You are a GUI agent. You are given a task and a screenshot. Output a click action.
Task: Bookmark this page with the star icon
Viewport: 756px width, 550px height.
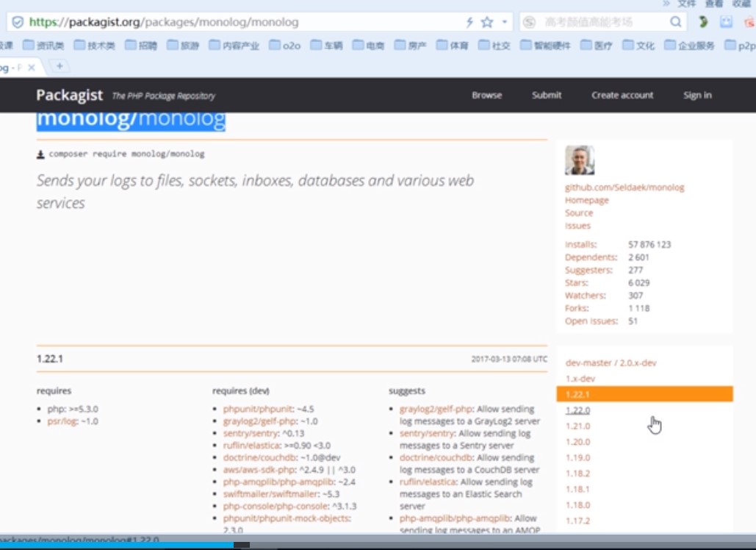[487, 22]
